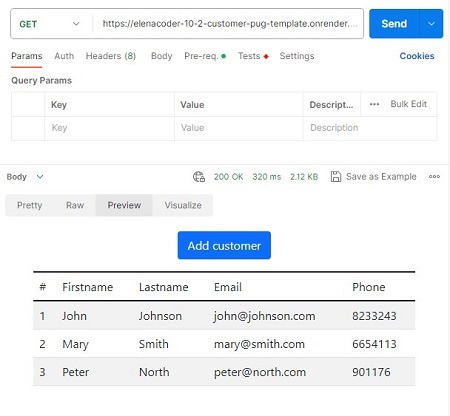Click the empty Value input cell

tap(239, 128)
